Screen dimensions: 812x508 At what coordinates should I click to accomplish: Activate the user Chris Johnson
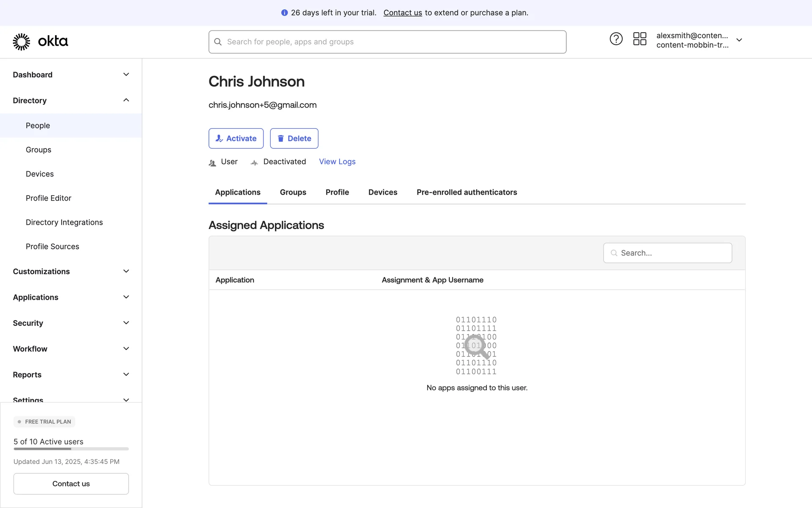coord(236,138)
